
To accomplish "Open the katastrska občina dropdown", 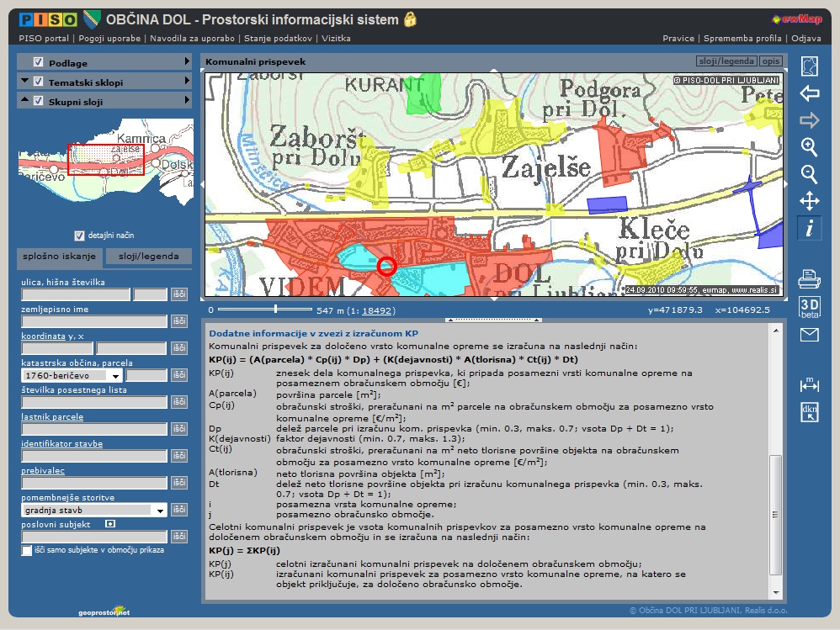I will [114, 376].
